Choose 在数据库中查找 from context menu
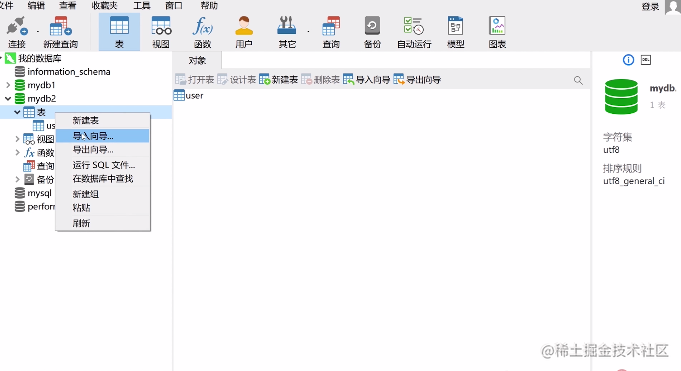 [x=103, y=179]
